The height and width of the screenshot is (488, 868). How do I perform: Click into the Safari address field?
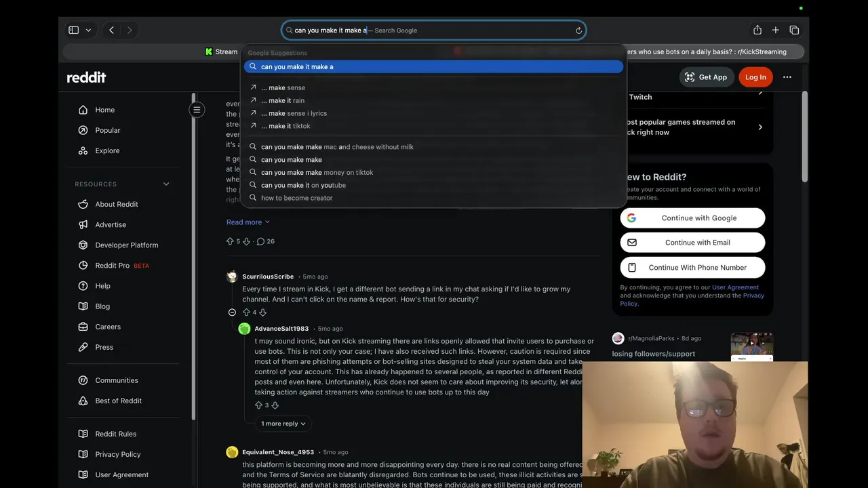point(433,30)
